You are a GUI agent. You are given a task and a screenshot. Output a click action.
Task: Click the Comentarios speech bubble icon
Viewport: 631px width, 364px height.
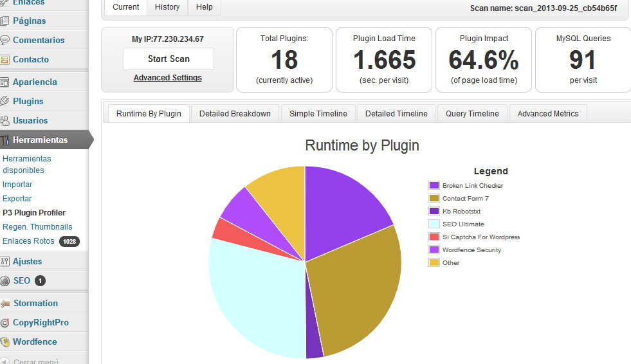[5, 41]
